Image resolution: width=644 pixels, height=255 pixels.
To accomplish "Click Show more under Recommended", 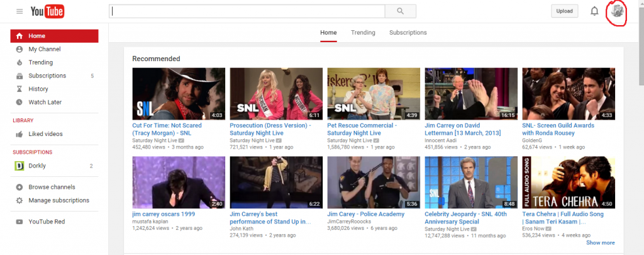I will pos(600,242).
